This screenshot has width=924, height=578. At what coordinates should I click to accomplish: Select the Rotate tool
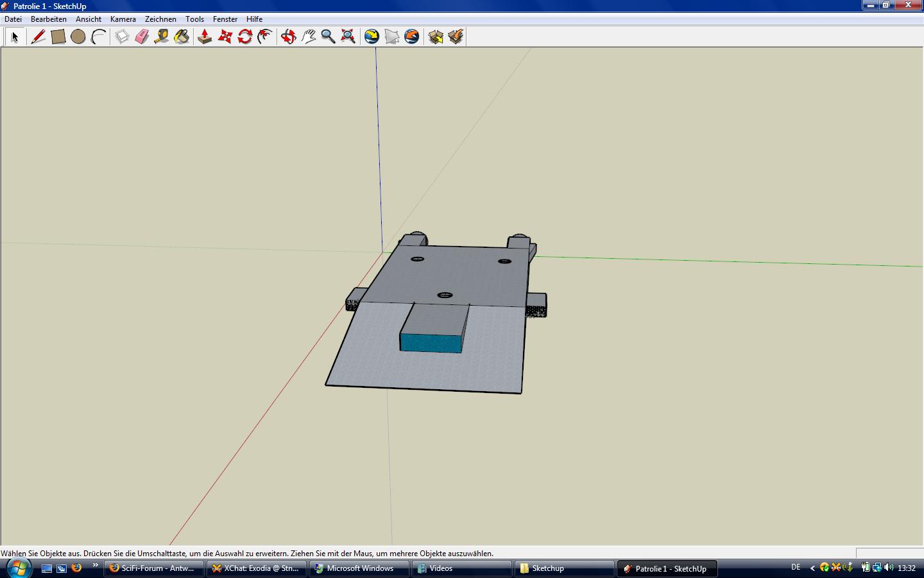click(244, 37)
